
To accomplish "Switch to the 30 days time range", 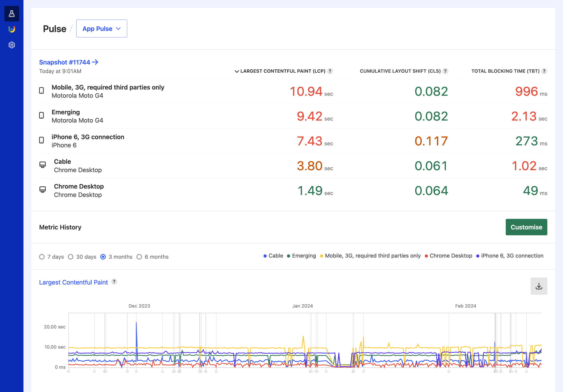I will click(x=71, y=256).
